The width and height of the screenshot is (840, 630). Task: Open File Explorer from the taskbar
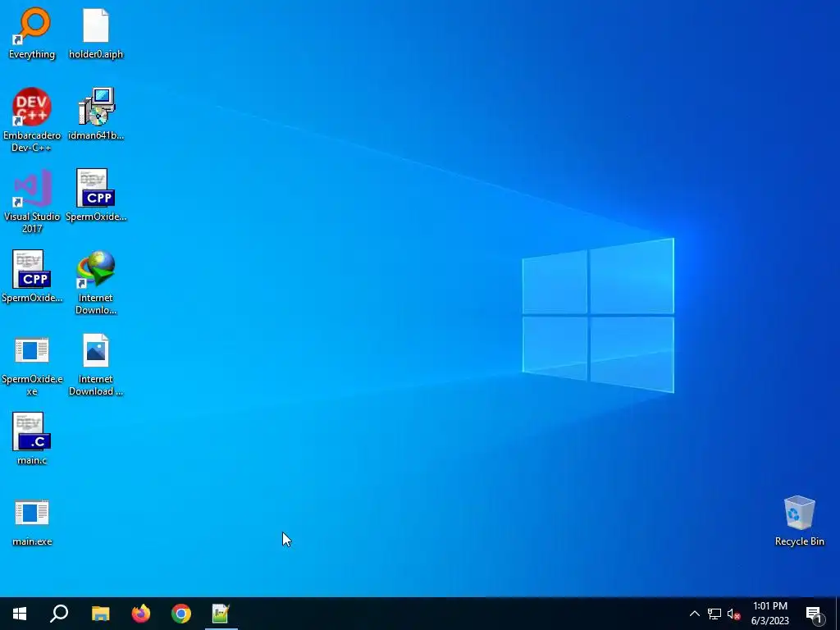point(100,614)
